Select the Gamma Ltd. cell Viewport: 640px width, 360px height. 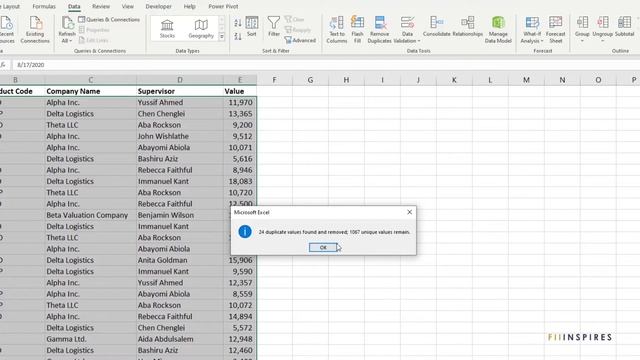[90, 339]
